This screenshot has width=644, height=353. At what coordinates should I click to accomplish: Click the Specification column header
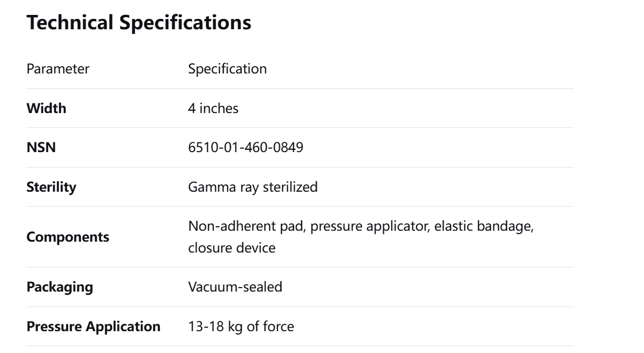click(227, 69)
